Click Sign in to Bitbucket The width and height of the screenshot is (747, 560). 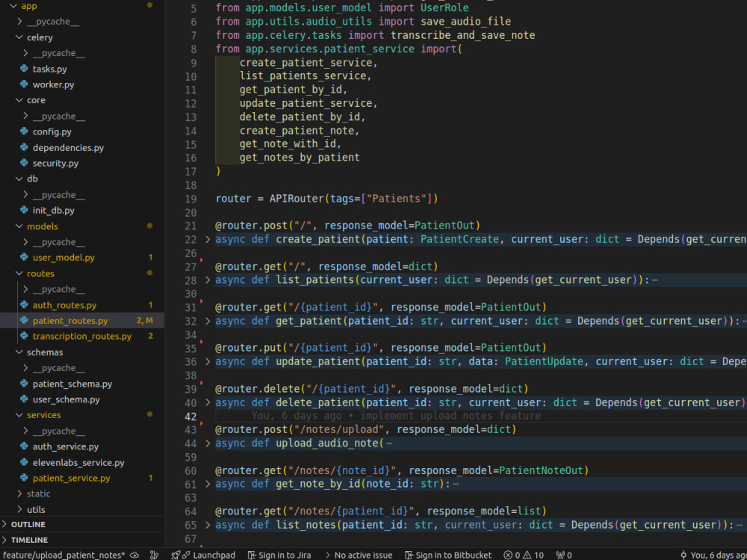pos(448,555)
